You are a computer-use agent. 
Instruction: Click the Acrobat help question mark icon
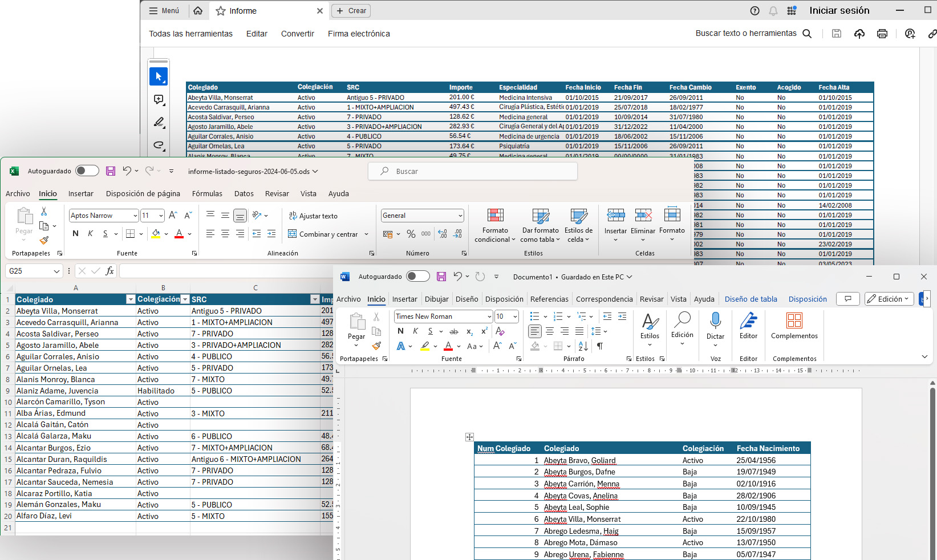[x=755, y=10]
